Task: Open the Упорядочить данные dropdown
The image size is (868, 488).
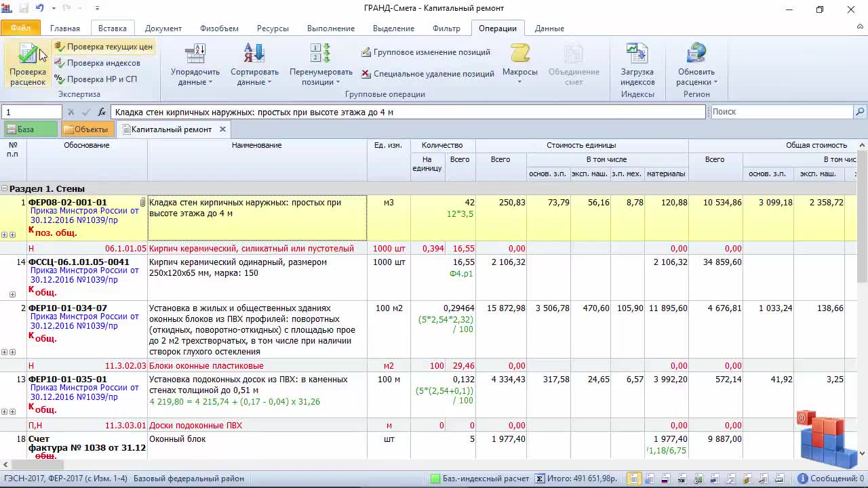Action: coord(195,77)
